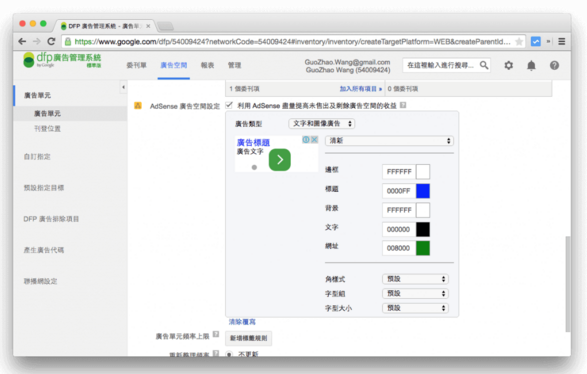Click help icon beside 廣告單元頻率上限
This screenshot has height=374, width=587.
click(x=216, y=334)
